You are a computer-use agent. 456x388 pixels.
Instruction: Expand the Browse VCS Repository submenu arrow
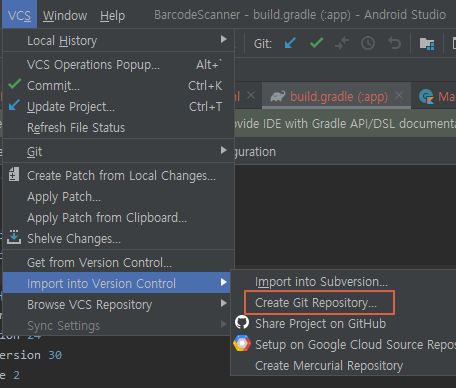[x=224, y=303]
